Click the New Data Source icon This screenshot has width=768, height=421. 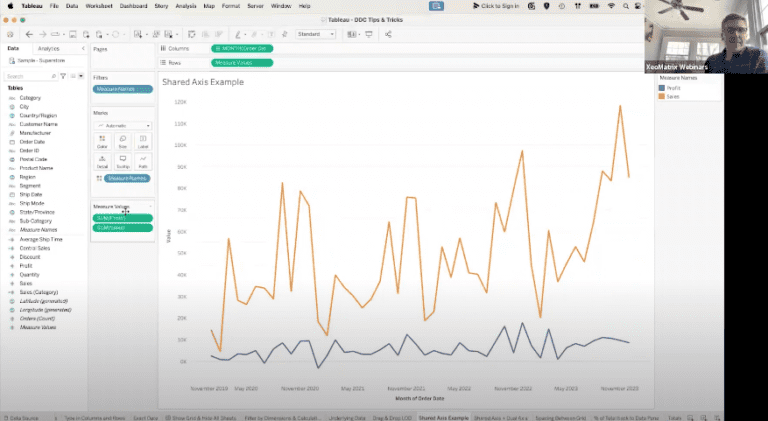click(x=86, y=34)
